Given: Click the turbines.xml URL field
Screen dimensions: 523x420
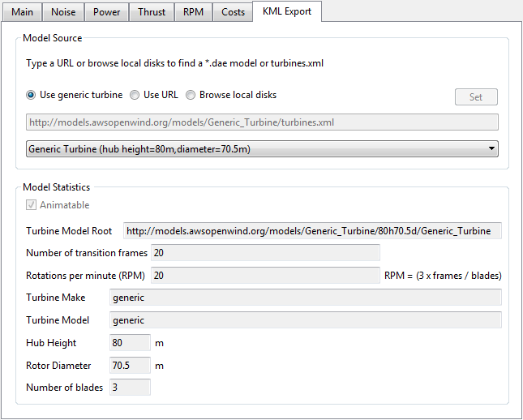Looking at the screenshot, I should (x=262, y=122).
